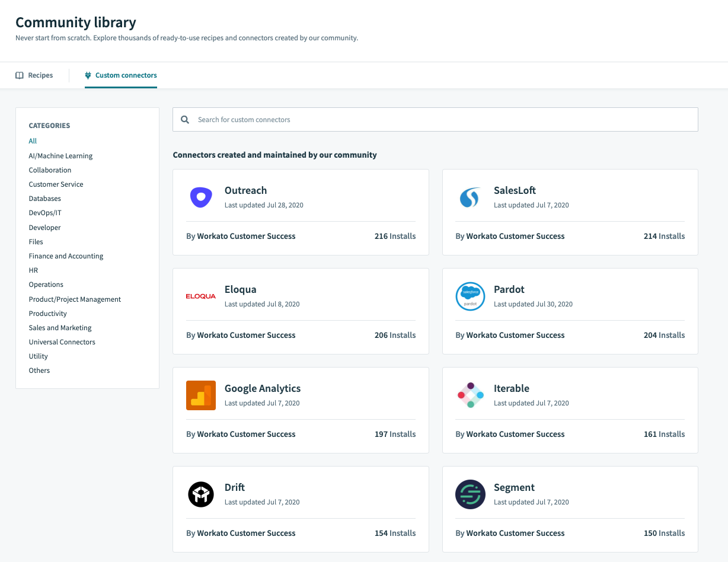Click the Recipes book icon
The height and width of the screenshot is (562, 728).
(20, 75)
